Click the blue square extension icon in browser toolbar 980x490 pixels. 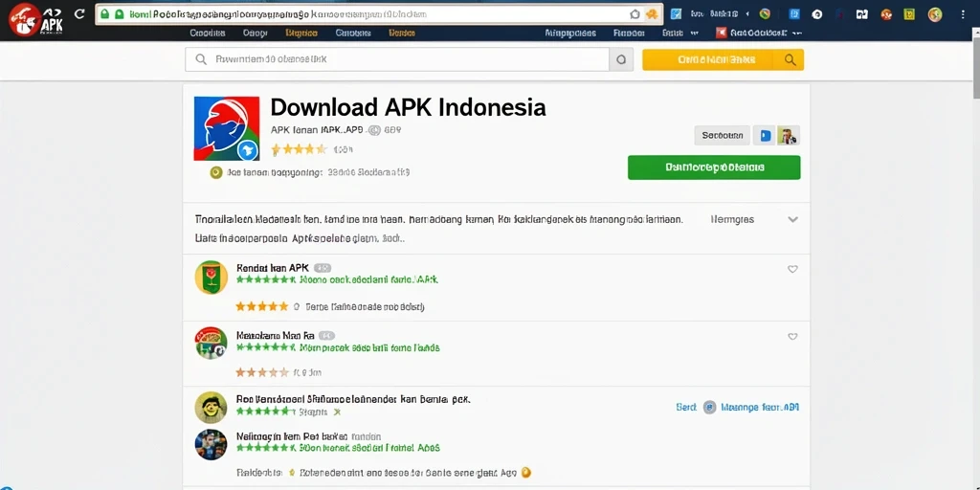794,13
